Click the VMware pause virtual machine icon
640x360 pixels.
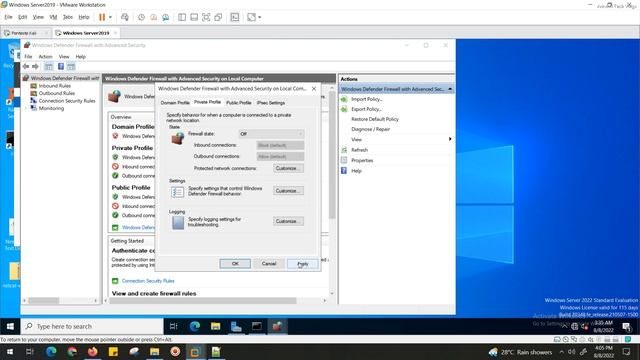[102, 17]
